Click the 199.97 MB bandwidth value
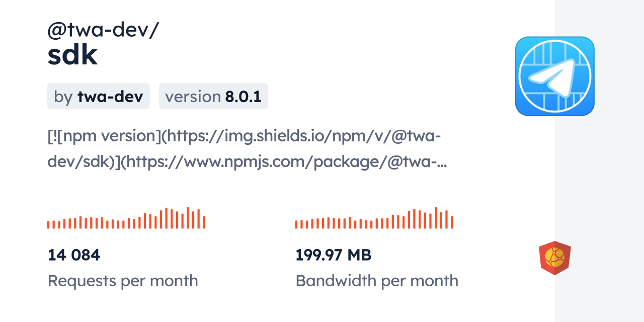 click(x=333, y=255)
